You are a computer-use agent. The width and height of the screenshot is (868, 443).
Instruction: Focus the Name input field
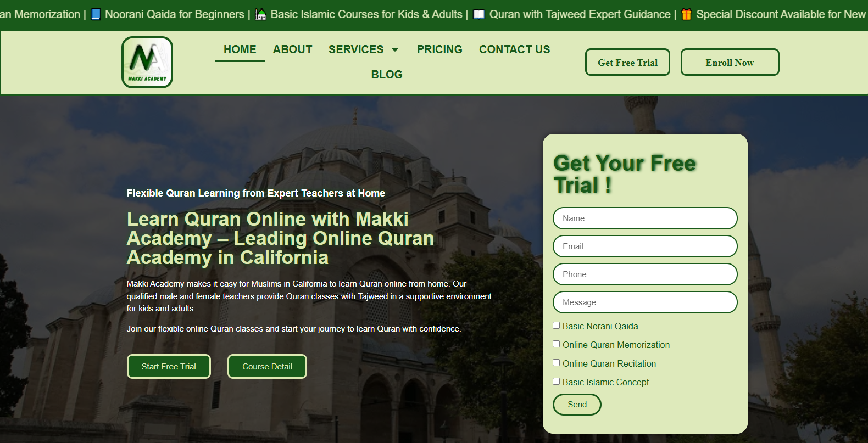pyautogui.click(x=645, y=218)
